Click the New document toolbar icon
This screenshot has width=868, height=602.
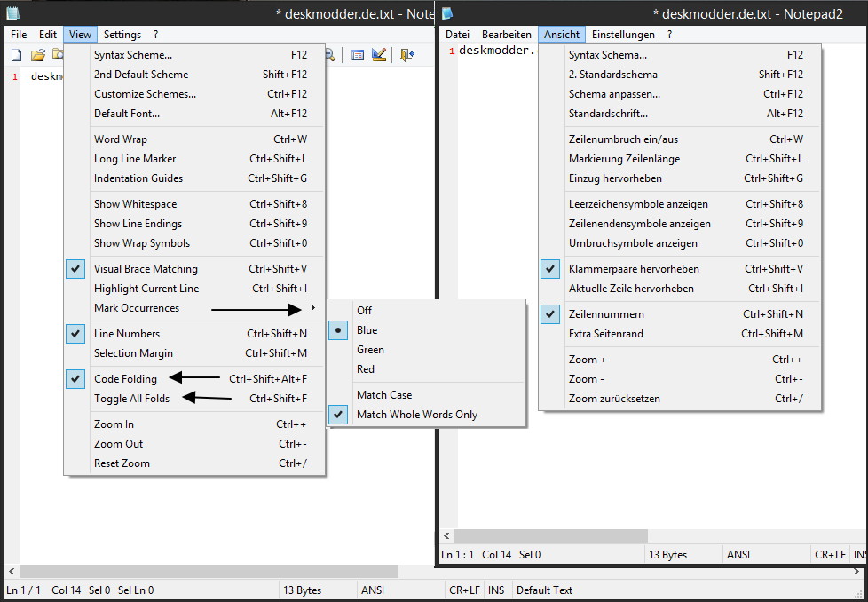pos(17,55)
